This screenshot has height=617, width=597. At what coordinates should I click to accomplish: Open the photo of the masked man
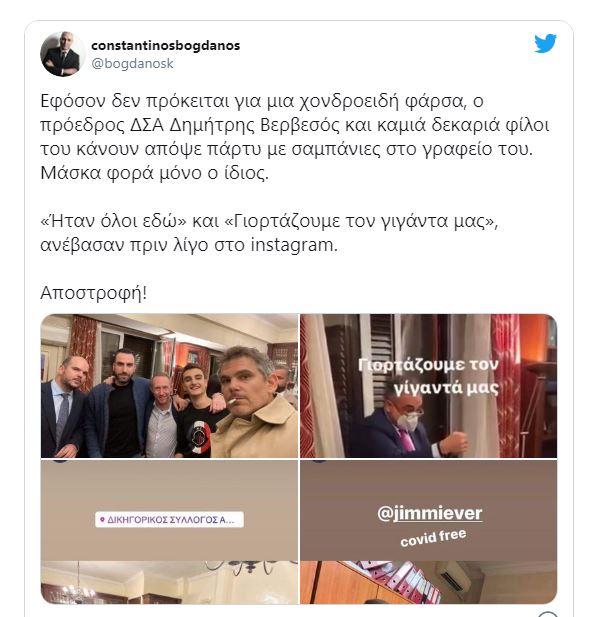coord(429,386)
